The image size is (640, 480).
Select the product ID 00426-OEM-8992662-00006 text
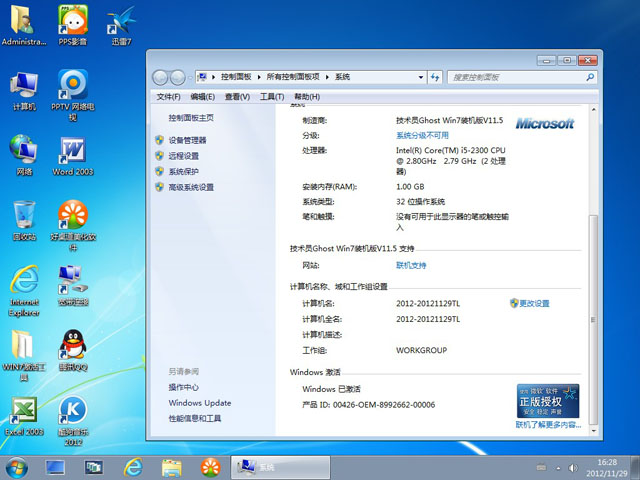point(384,405)
